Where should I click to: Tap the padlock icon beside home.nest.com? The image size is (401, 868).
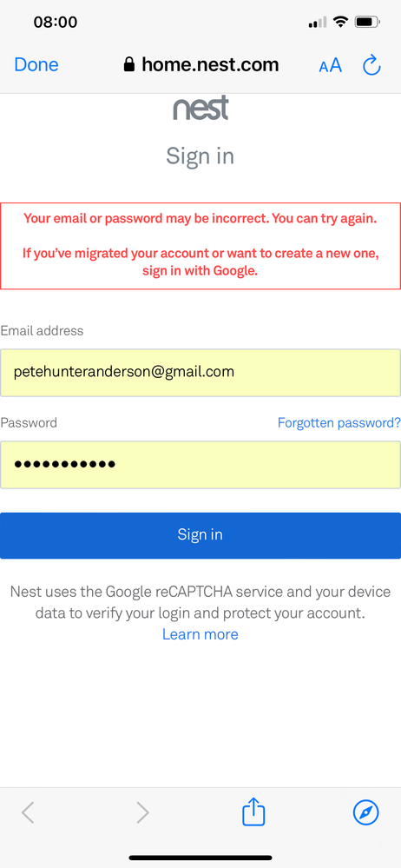pos(128,65)
